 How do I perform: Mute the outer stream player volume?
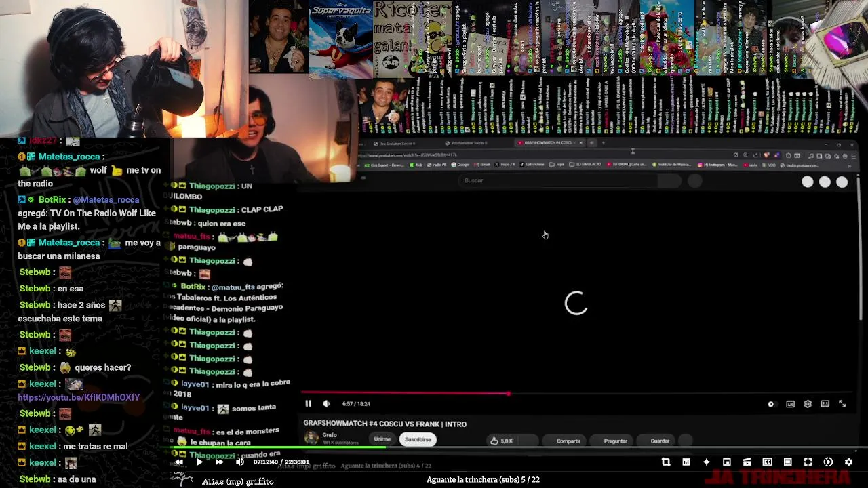tap(239, 462)
